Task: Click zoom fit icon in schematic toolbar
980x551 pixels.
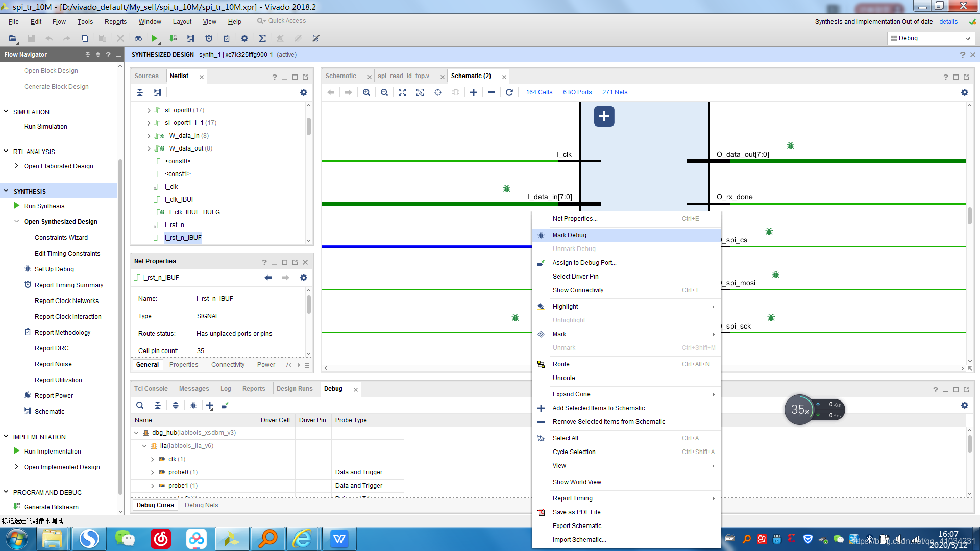Action: (x=402, y=92)
